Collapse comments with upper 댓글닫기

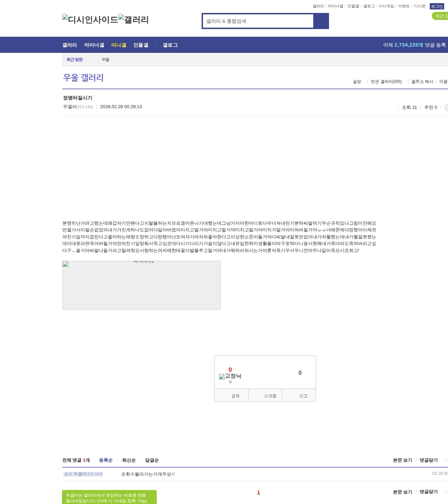pyautogui.click(x=428, y=460)
